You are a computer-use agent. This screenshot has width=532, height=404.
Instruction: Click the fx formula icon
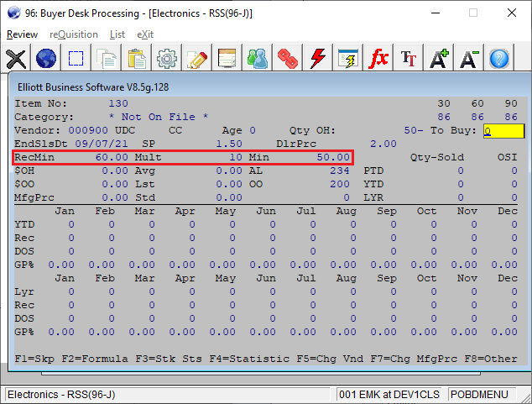click(378, 59)
